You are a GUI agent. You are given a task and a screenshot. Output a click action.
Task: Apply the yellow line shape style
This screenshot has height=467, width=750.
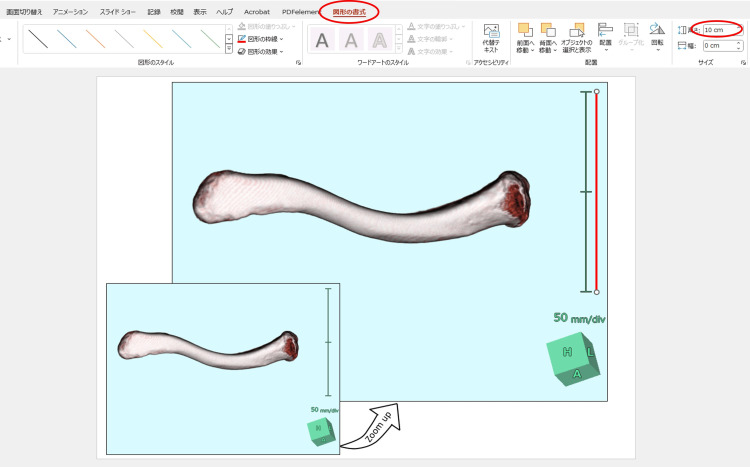tap(153, 39)
